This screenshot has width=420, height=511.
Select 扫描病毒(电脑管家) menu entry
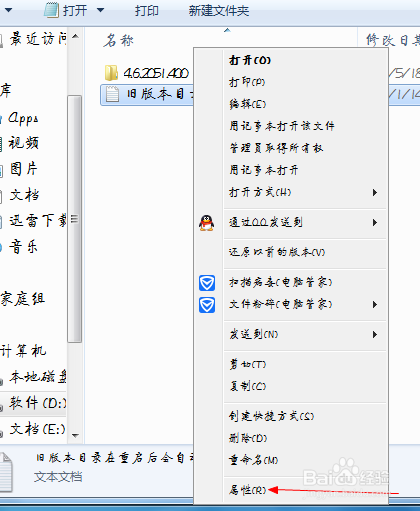281,282
